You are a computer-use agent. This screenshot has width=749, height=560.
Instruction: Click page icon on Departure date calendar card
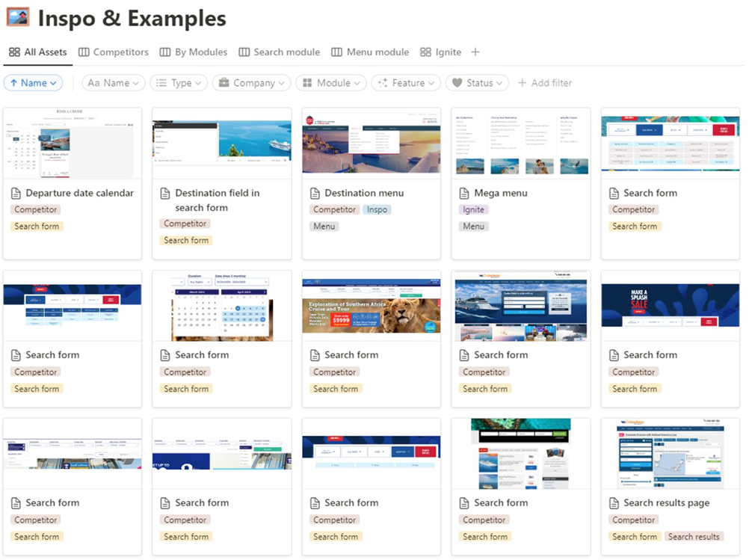click(x=16, y=193)
